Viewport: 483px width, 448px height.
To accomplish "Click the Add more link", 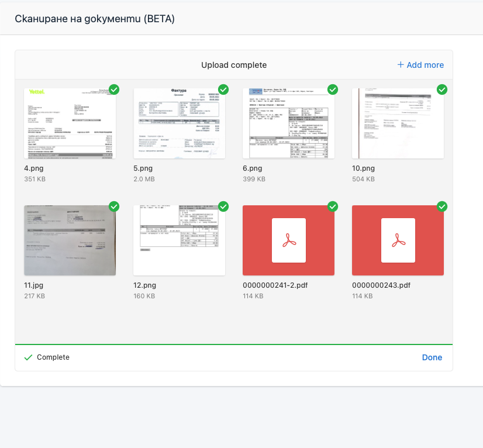I will click(x=420, y=65).
